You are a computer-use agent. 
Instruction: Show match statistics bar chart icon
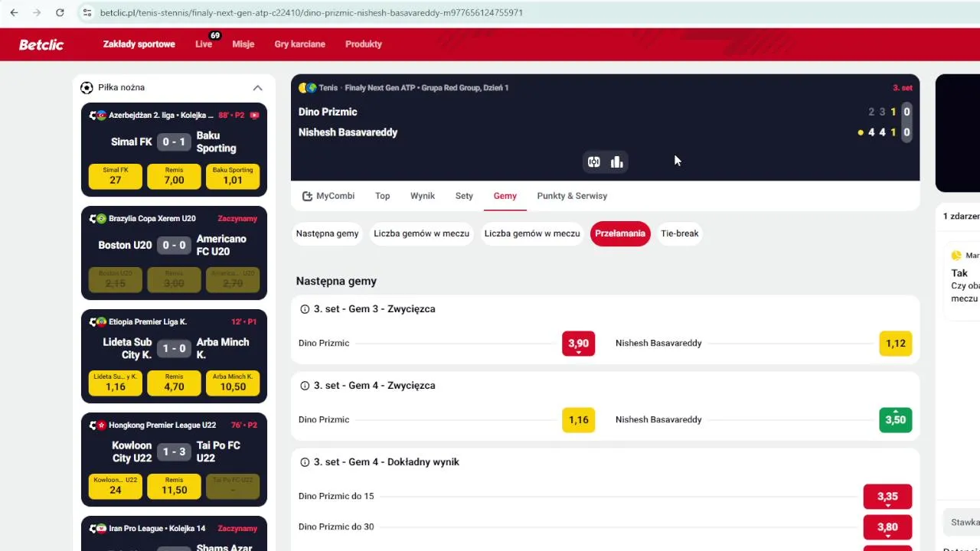pyautogui.click(x=617, y=161)
